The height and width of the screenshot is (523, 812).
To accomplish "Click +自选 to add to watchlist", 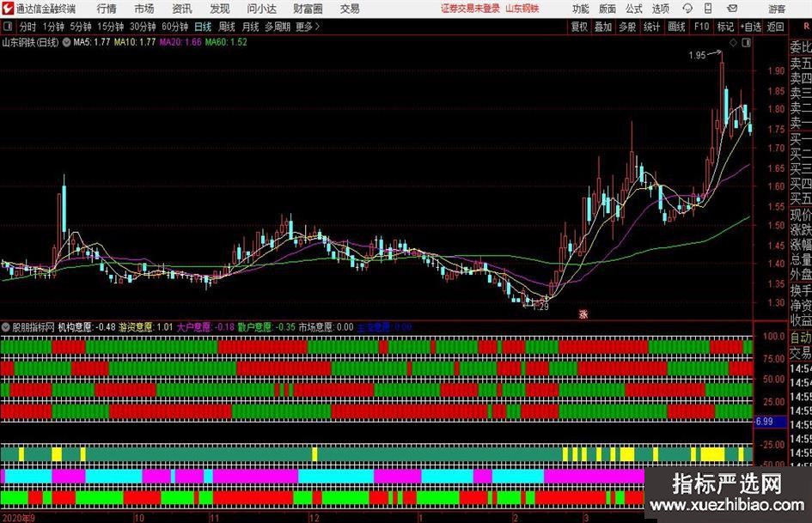I will coord(750,27).
